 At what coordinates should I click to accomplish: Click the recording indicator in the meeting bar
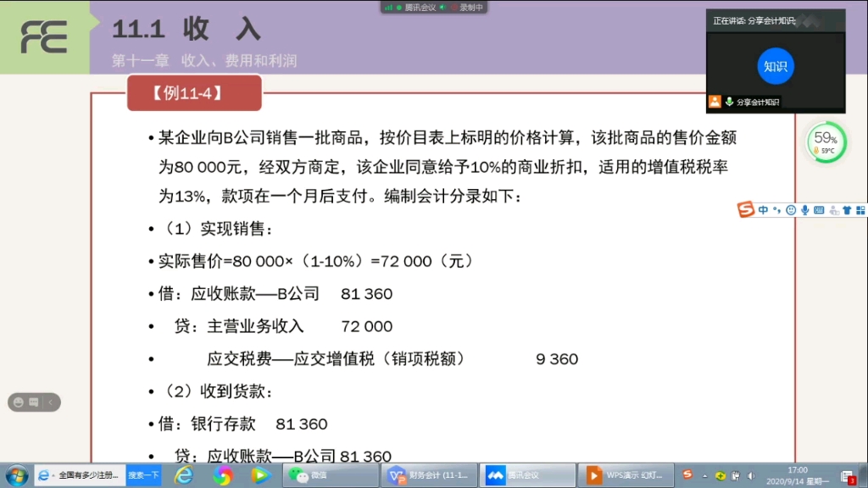click(x=455, y=7)
